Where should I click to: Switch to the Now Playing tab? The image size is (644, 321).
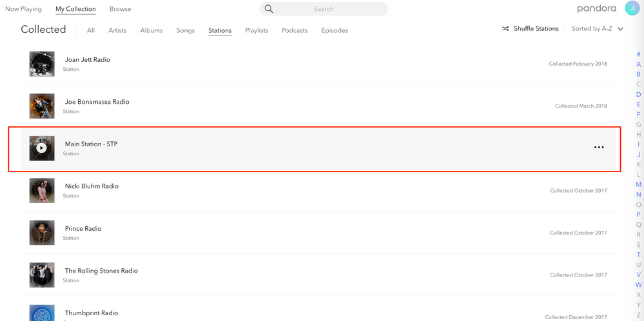[x=23, y=9]
